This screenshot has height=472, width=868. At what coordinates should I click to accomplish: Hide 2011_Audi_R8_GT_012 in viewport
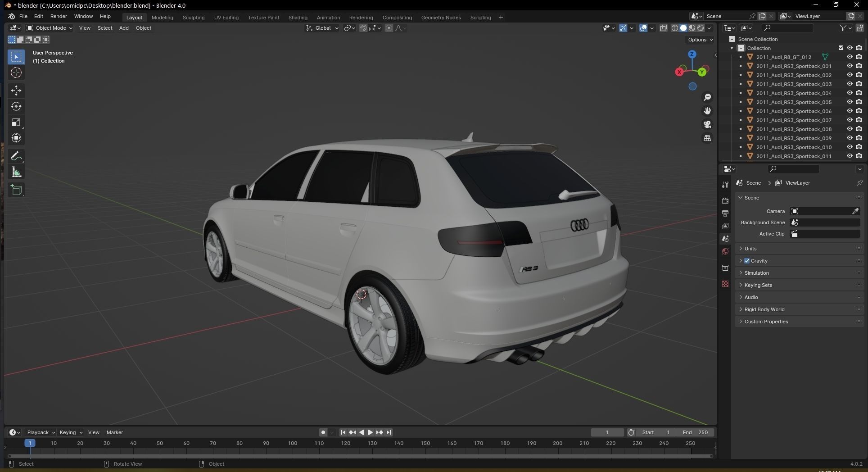coord(850,57)
